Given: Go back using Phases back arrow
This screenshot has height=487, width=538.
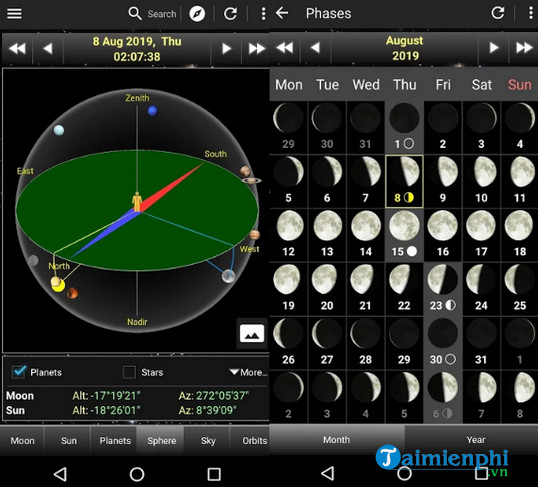Looking at the screenshot, I should [x=282, y=13].
